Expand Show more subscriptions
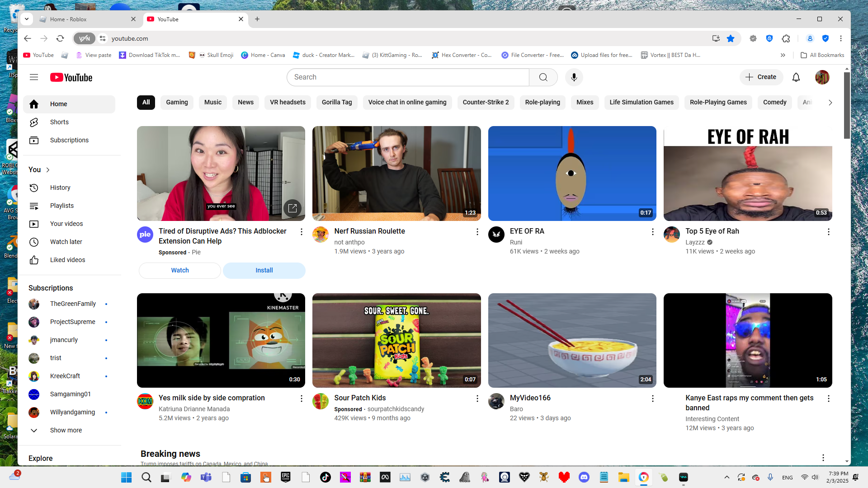This screenshot has height=488, width=868. pos(69,430)
